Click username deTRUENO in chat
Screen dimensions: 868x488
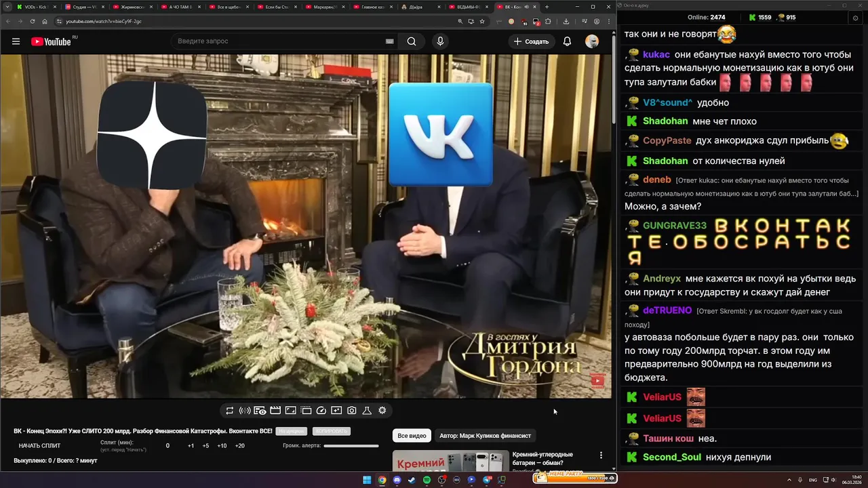[x=667, y=310]
